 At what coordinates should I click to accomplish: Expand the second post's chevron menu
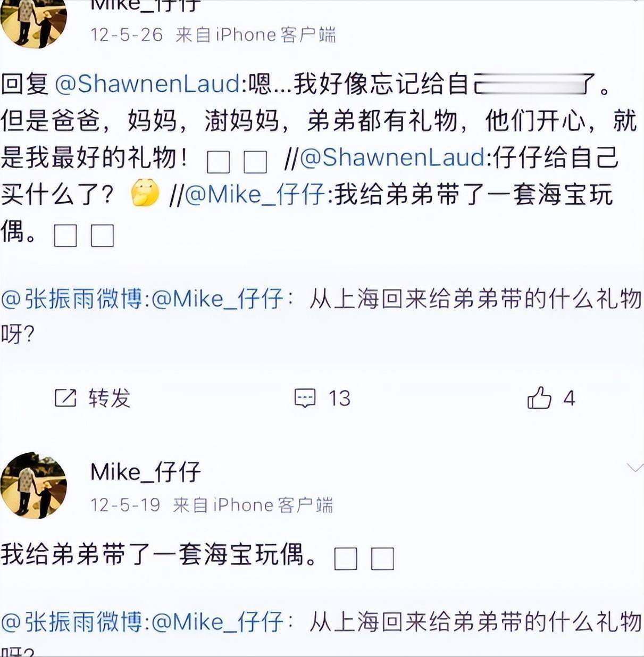pos(635,468)
